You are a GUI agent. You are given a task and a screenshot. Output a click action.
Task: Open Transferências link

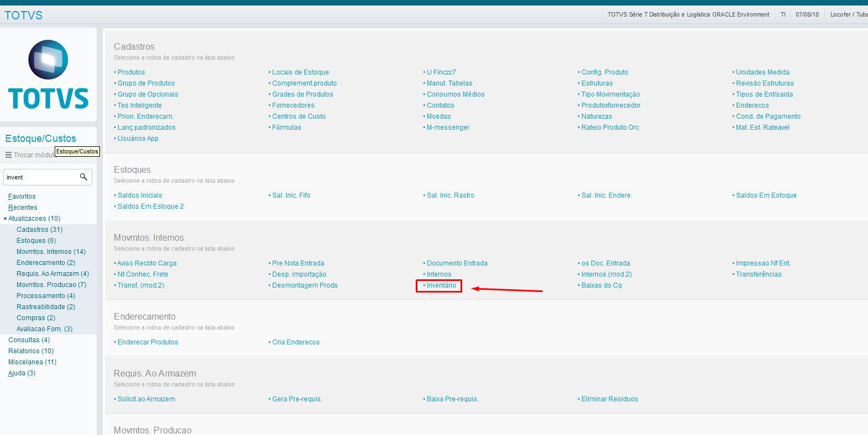(x=759, y=274)
